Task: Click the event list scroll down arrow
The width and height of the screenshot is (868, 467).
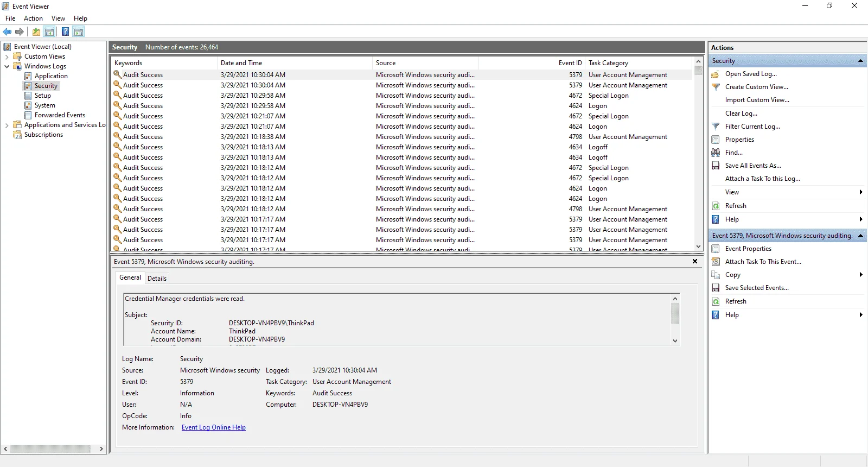Action: pos(699,246)
